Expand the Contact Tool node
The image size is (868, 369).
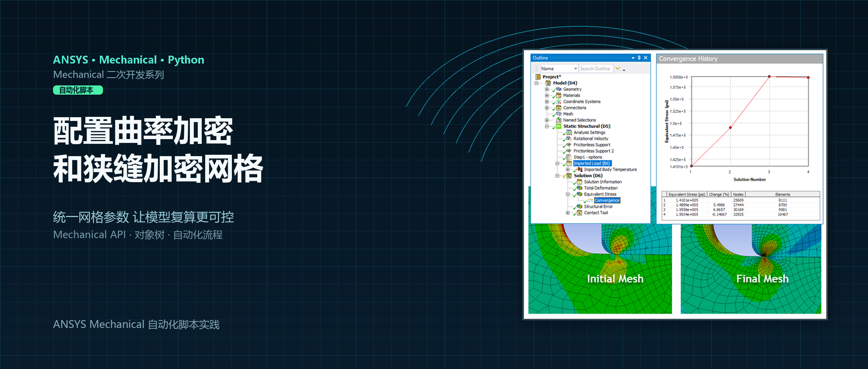(568, 213)
